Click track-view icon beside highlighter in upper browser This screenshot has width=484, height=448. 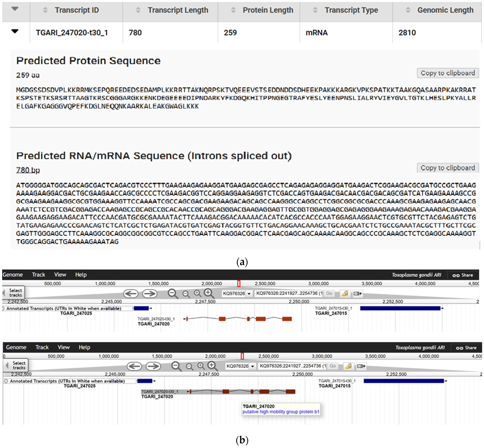[x=358, y=294]
